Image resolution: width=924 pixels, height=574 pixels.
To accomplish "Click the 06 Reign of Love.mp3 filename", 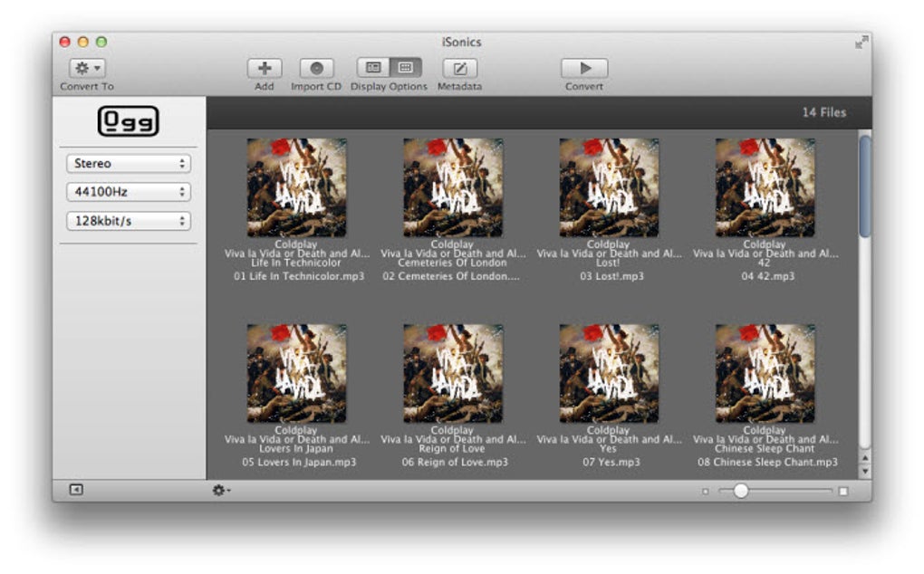I will [x=455, y=462].
